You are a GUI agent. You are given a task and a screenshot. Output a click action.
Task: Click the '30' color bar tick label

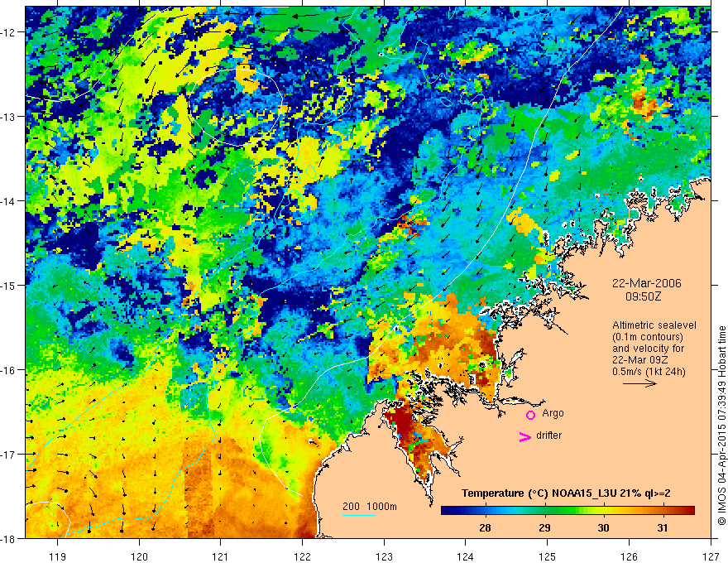[603, 527]
